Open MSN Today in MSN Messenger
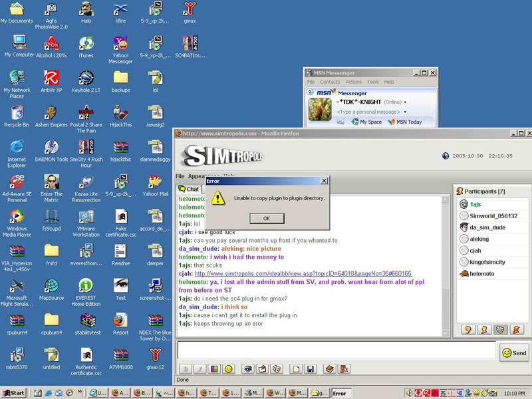Screen dimensions: 532x399 [405, 122]
